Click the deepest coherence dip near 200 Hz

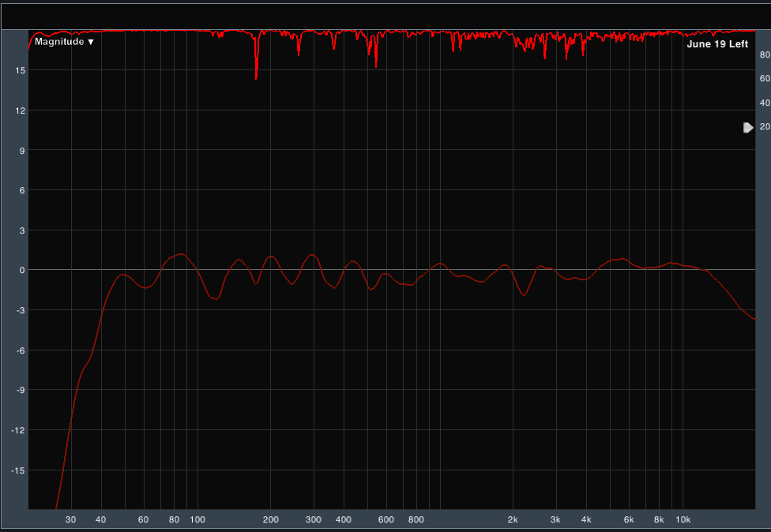point(256,77)
